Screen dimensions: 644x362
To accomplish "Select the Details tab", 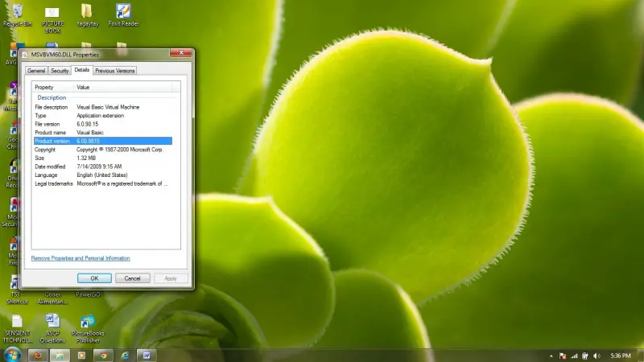I will pos(82,70).
